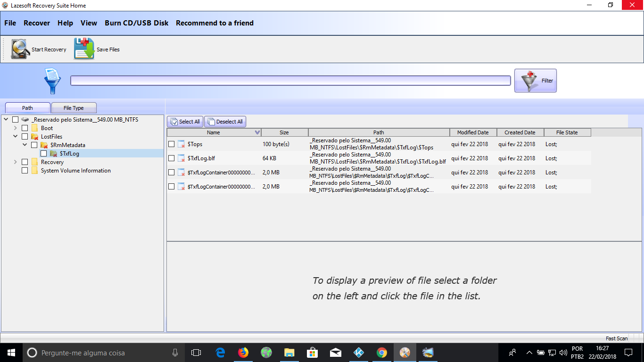
Task: Check the Boot folder checkbox
Action: pos(25,128)
